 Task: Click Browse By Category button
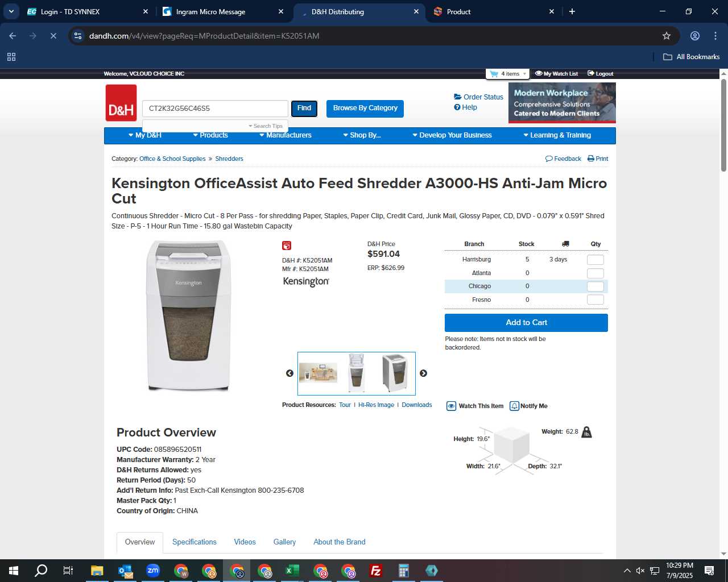click(365, 109)
